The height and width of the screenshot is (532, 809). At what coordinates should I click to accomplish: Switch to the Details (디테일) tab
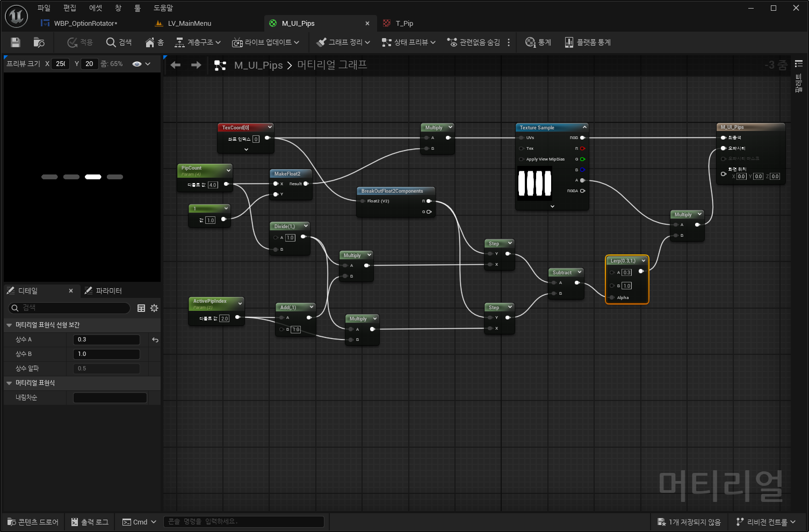(28, 290)
